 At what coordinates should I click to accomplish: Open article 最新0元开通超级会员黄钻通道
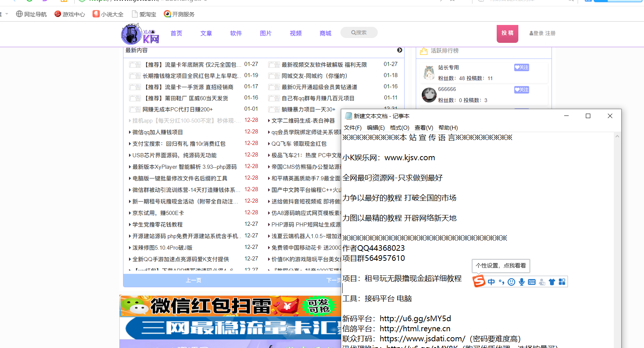pos(319,87)
